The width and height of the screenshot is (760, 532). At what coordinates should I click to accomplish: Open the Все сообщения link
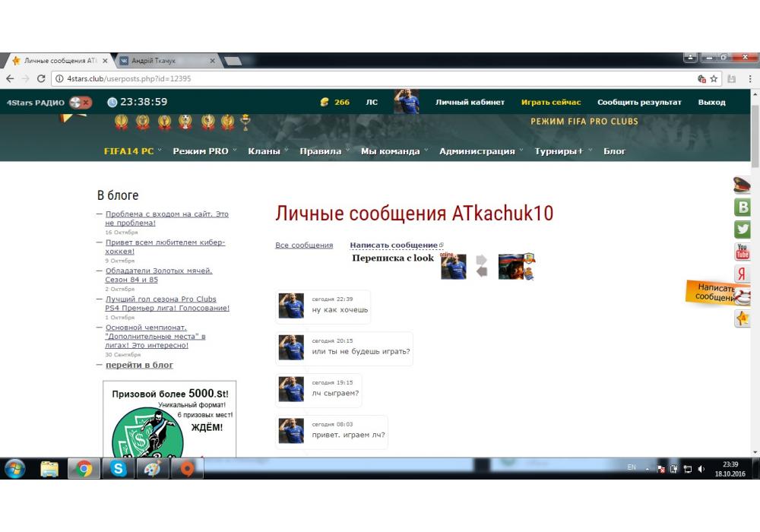click(x=304, y=245)
